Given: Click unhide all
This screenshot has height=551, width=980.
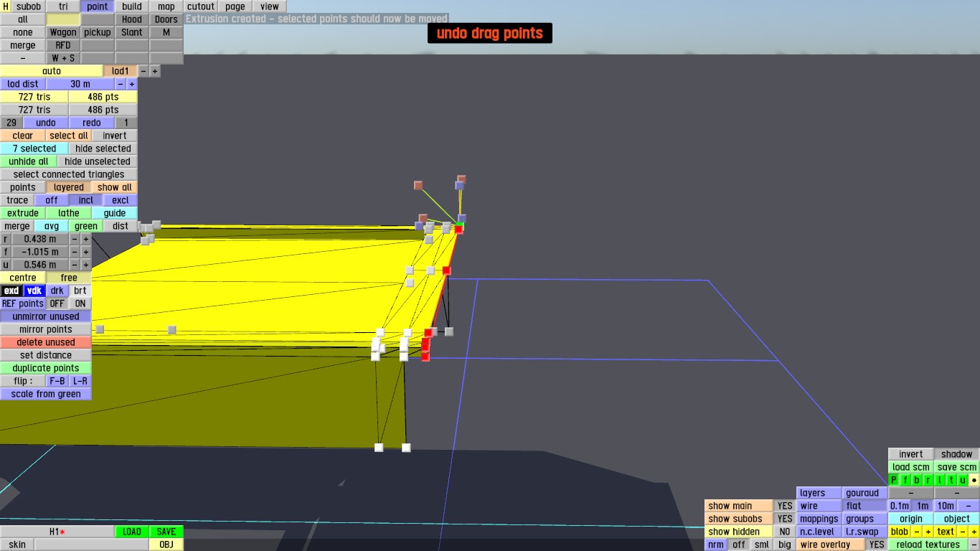Looking at the screenshot, I should (x=29, y=161).
